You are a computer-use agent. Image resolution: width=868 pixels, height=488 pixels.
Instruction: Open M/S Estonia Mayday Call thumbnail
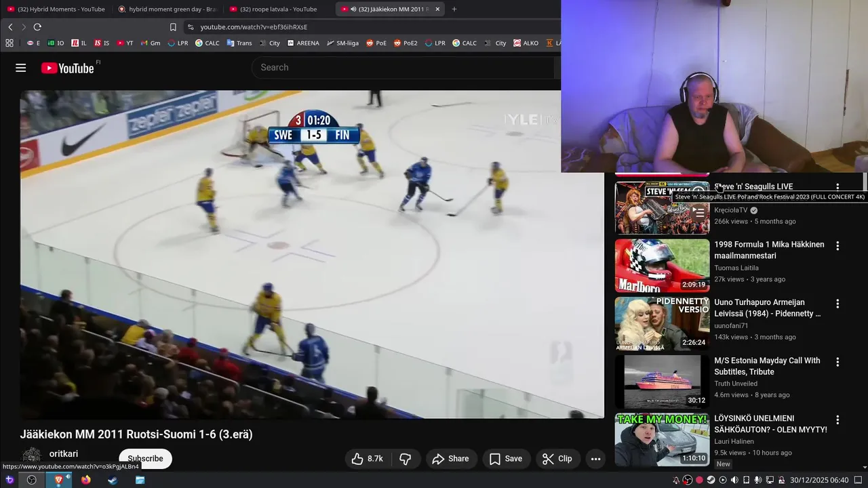tap(662, 382)
